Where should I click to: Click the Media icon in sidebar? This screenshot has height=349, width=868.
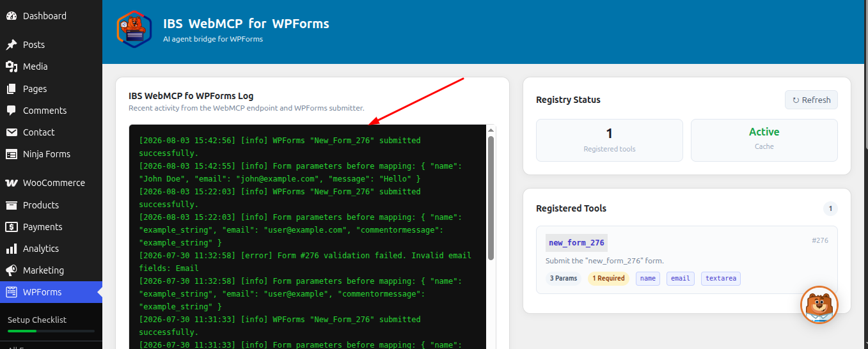pyautogui.click(x=12, y=66)
